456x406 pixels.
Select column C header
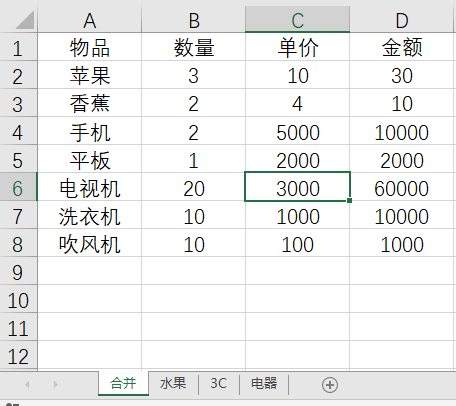coord(298,20)
